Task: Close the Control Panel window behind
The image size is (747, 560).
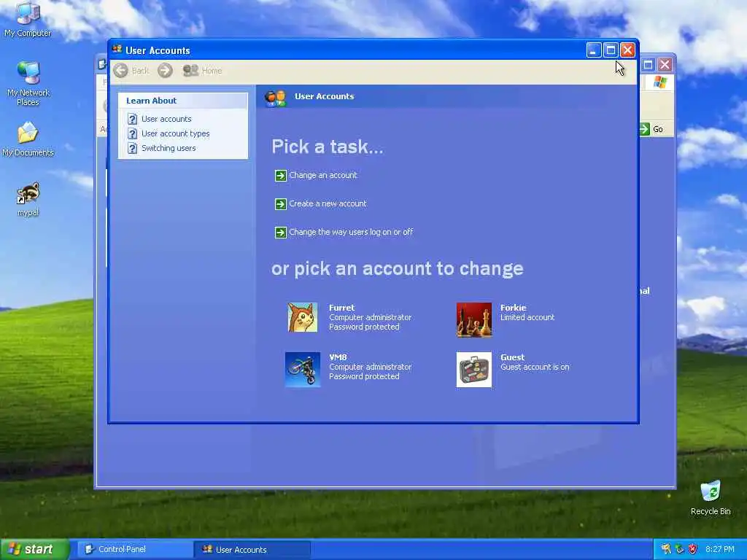Action: 665,64
